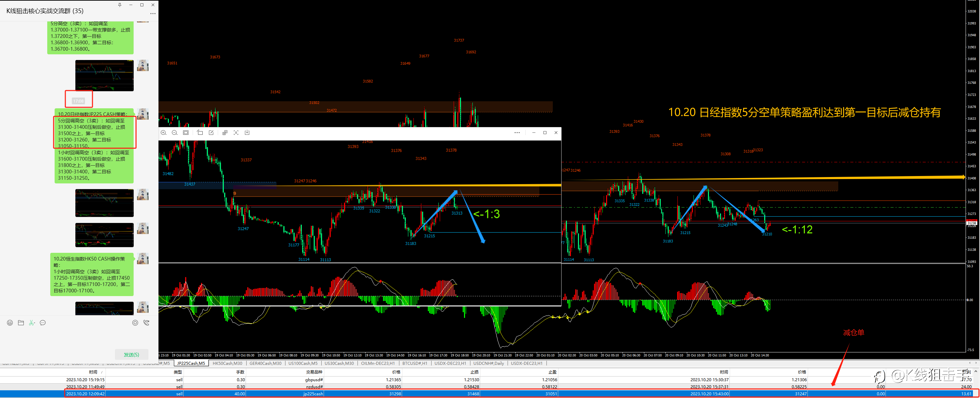This screenshot has width=980, height=398.
Task: Click the translate image icon
Action: point(225,132)
